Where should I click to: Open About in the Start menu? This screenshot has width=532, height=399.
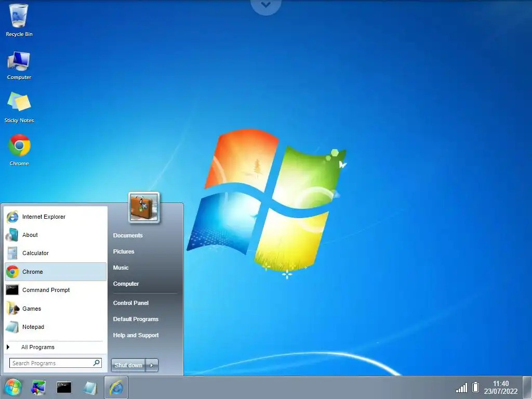click(56, 235)
